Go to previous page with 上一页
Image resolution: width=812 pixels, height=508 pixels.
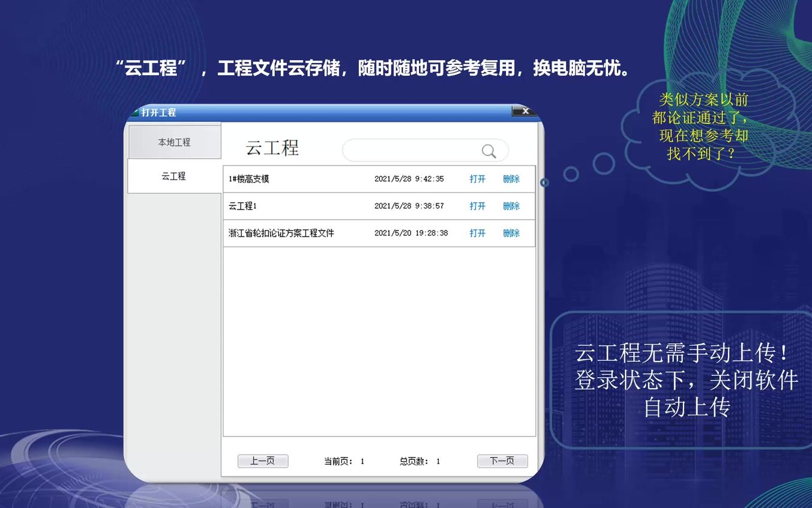[263, 461]
